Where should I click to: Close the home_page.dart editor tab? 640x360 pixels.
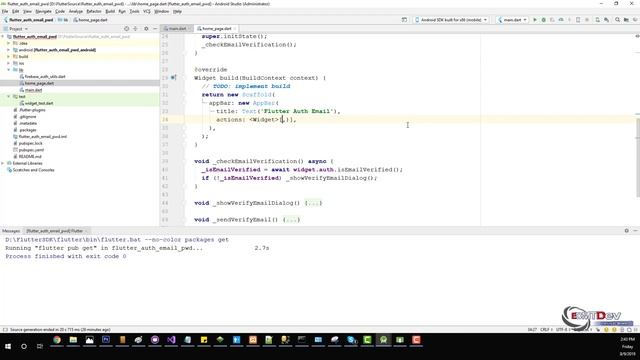[x=235, y=29]
